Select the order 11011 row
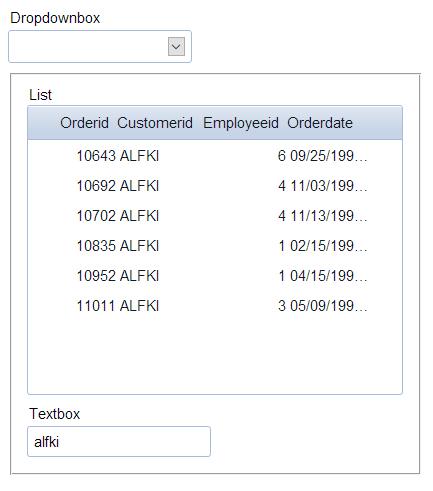This screenshot has width=433, height=491. (x=215, y=306)
